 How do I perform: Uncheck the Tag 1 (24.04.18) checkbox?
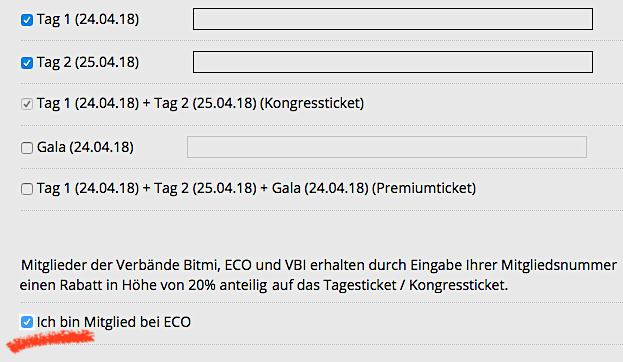click(27, 19)
